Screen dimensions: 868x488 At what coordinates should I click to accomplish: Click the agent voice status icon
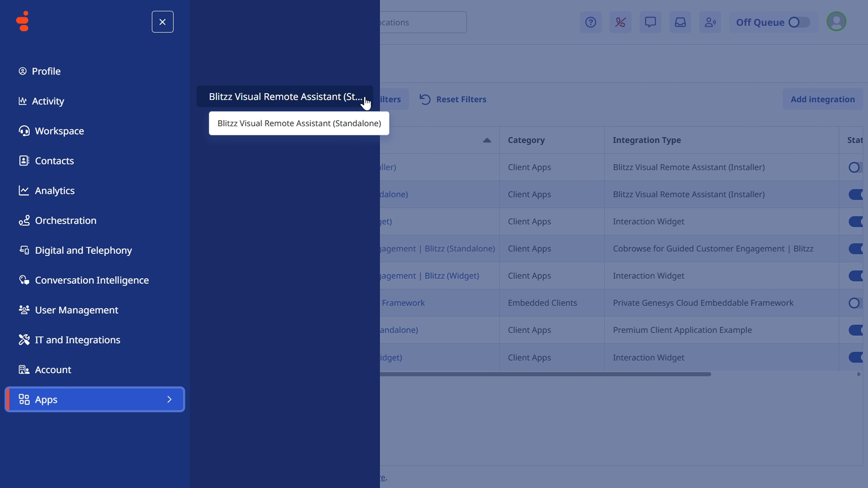[x=710, y=22]
